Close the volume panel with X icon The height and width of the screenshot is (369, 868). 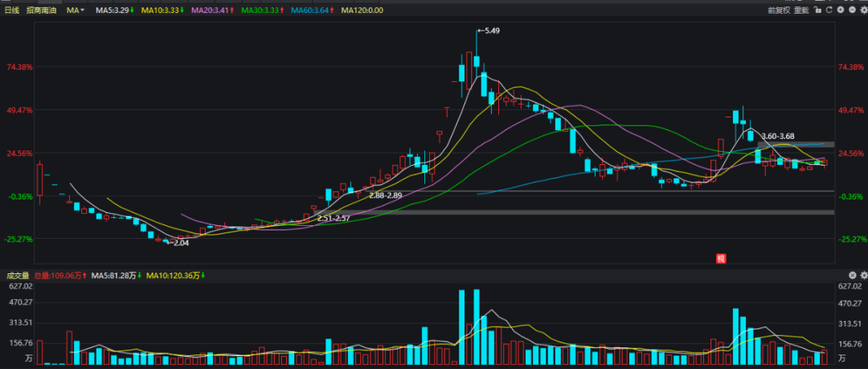coord(854,275)
